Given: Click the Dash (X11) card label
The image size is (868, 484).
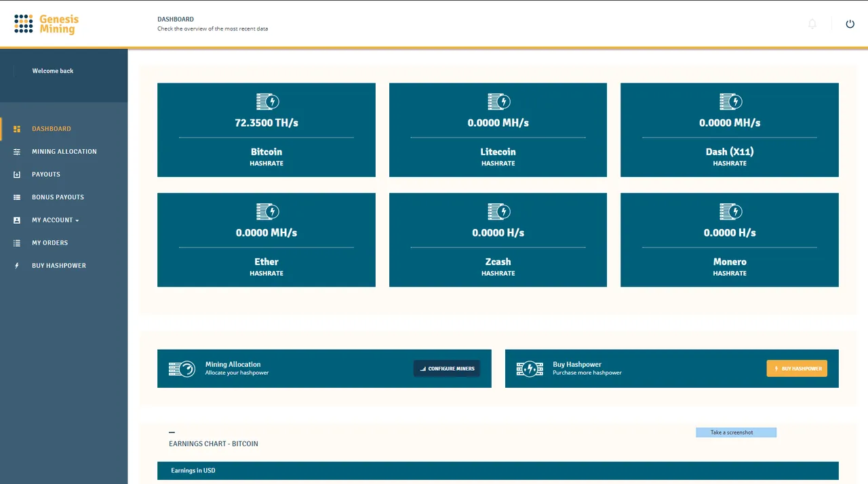Looking at the screenshot, I should [x=730, y=152].
